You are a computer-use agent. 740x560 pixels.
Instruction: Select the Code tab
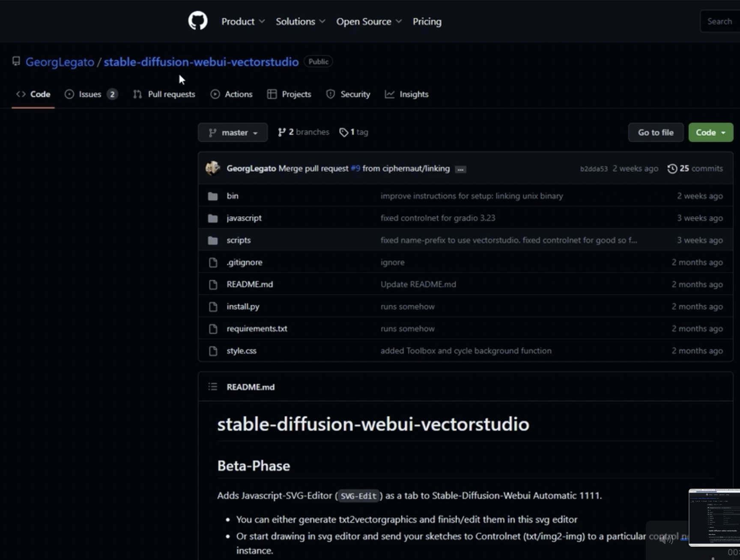33,94
